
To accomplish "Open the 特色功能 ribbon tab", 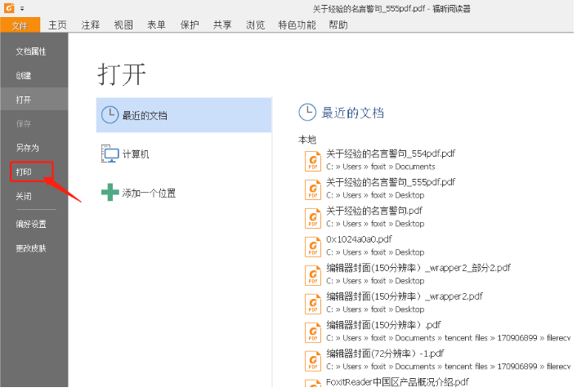I will click(x=297, y=24).
